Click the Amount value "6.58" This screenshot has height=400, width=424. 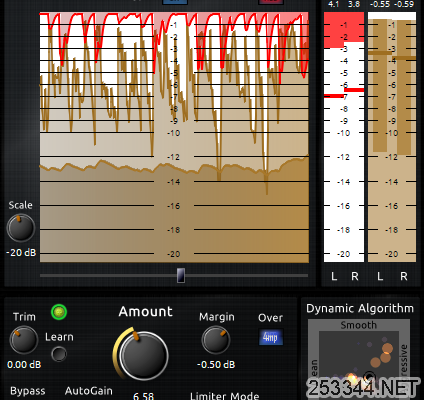pos(144,396)
